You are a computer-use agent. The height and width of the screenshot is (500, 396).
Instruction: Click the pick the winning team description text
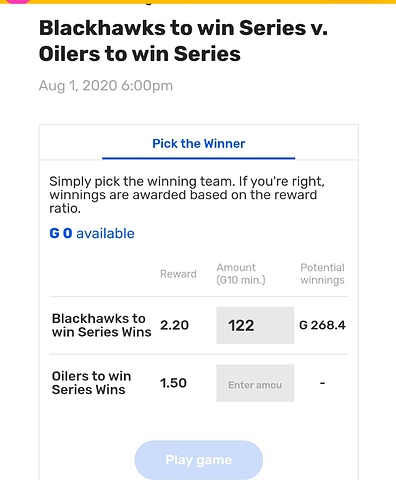coord(187,195)
